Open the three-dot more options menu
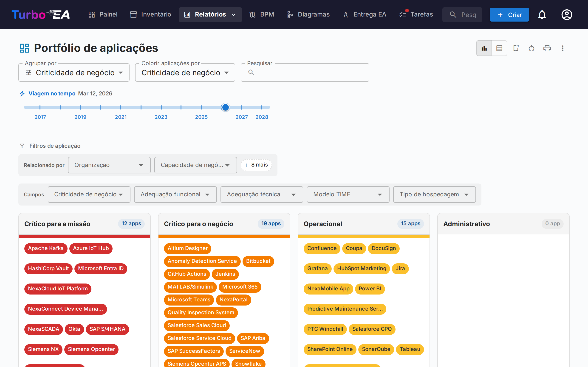This screenshot has height=367, width=588. (x=563, y=48)
